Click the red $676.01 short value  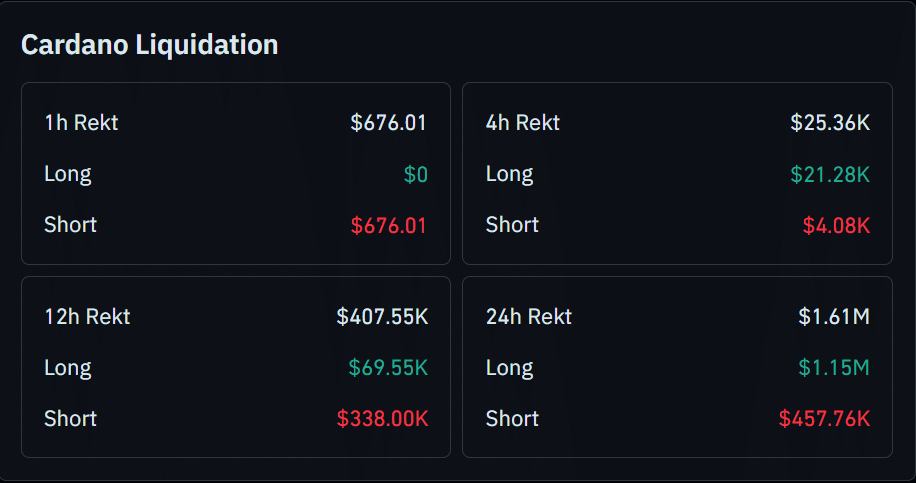tap(388, 225)
